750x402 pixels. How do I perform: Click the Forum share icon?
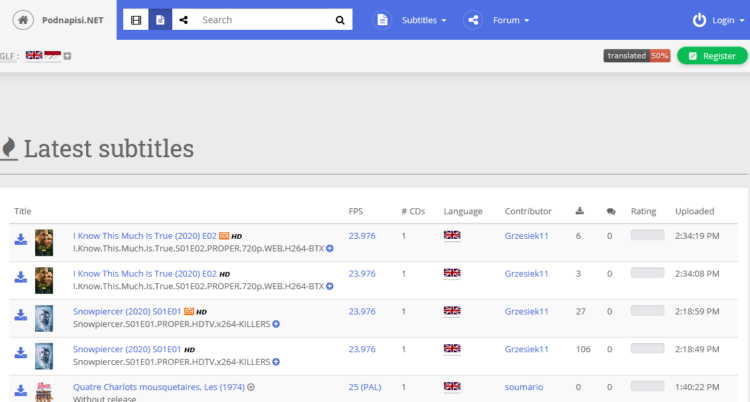click(473, 20)
